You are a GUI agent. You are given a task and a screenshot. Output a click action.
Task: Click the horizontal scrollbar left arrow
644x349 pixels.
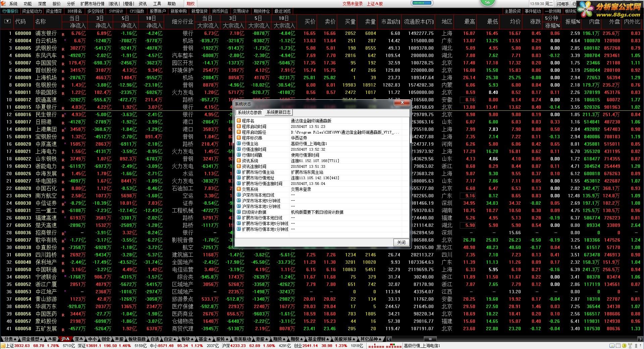tap(389, 339)
